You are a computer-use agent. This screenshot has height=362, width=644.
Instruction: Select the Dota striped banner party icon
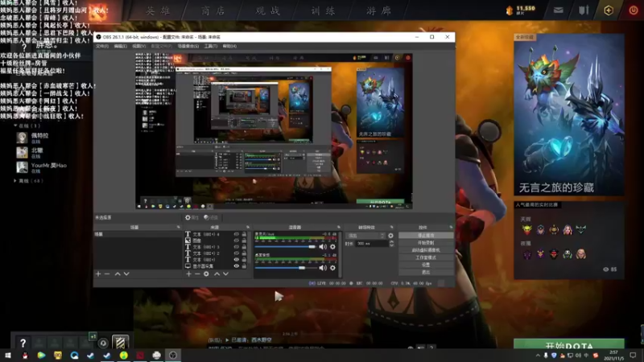point(120,343)
